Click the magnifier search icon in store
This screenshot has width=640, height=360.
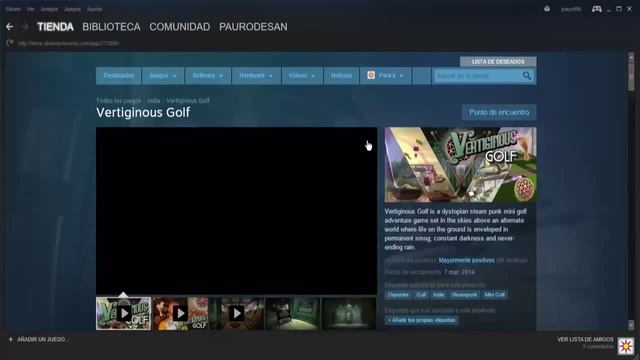coord(527,76)
